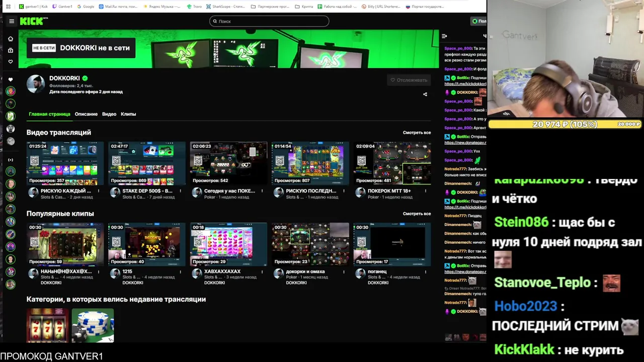Open the 02:09:04 ПОКЕРОК МТТ thumbnail
Viewport: 644px width, 362px height.
(x=392, y=163)
